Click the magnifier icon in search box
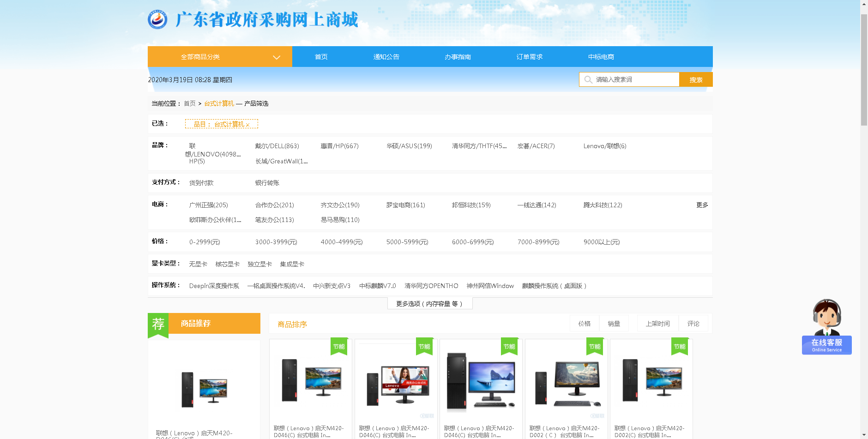Image resolution: width=868 pixels, height=439 pixels. pyautogui.click(x=588, y=79)
